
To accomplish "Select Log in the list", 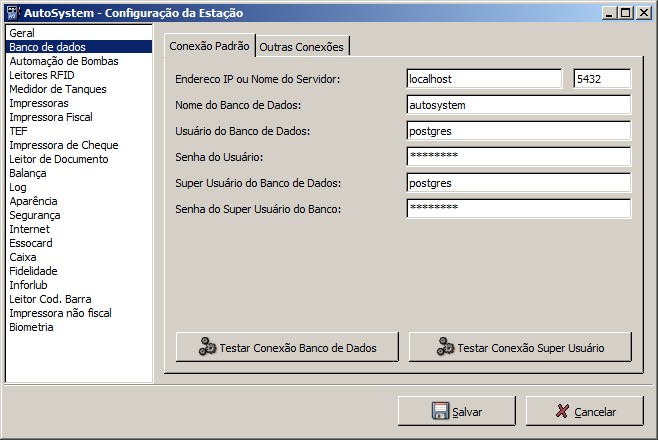I will (79, 187).
